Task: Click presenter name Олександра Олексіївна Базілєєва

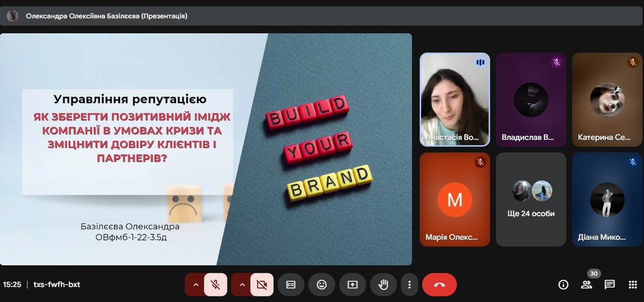Action: click(83, 16)
